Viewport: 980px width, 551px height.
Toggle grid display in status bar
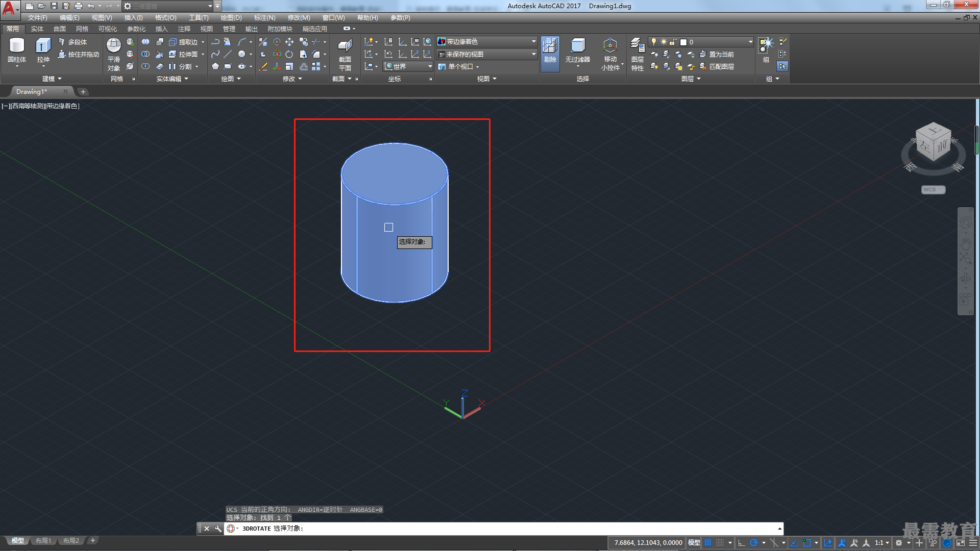click(708, 543)
